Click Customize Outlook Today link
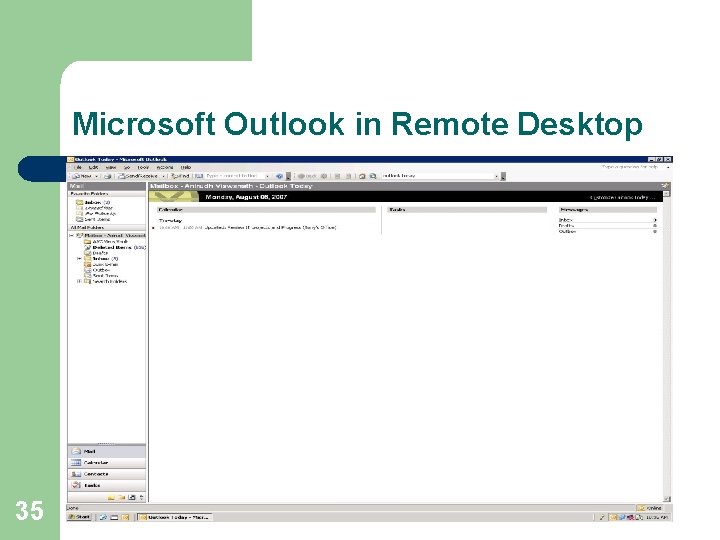The height and width of the screenshot is (540, 720). coord(623,197)
